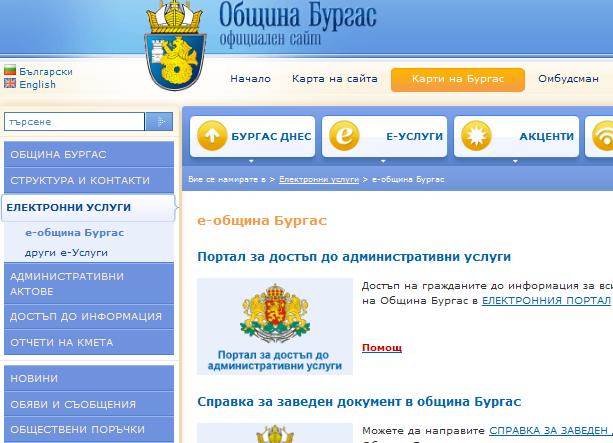Open ДОСТЪП ДО ИНФОРМАЦИЯ in the sidebar
This screenshot has height=443, width=613.
[x=89, y=316]
